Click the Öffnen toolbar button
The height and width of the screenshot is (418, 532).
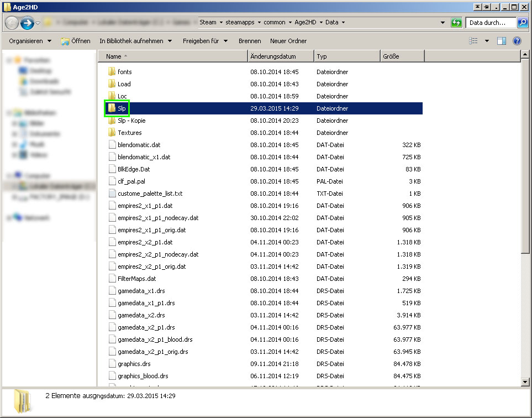click(x=75, y=41)
